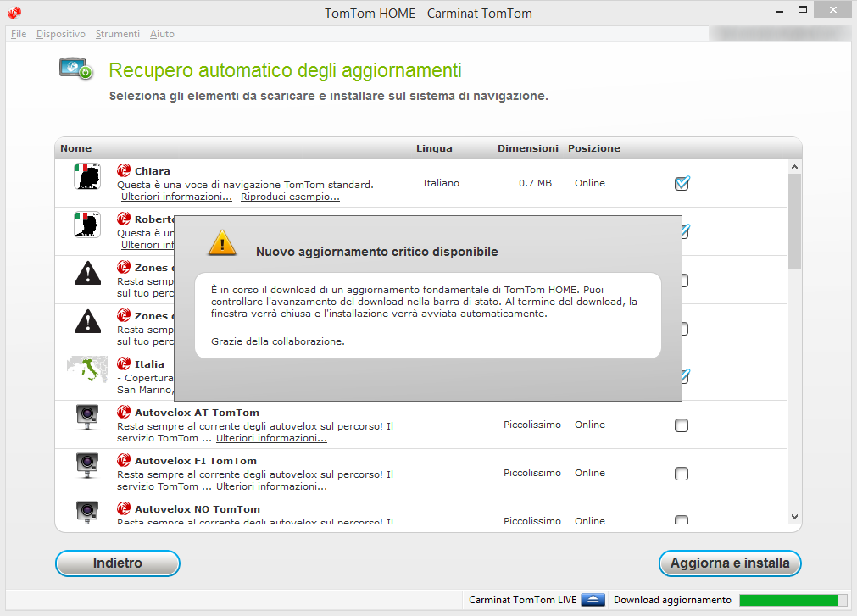The height and width of the screenshot is (616, 857).
Task: Click the Indietro button
Action: [x=118, y=563]
